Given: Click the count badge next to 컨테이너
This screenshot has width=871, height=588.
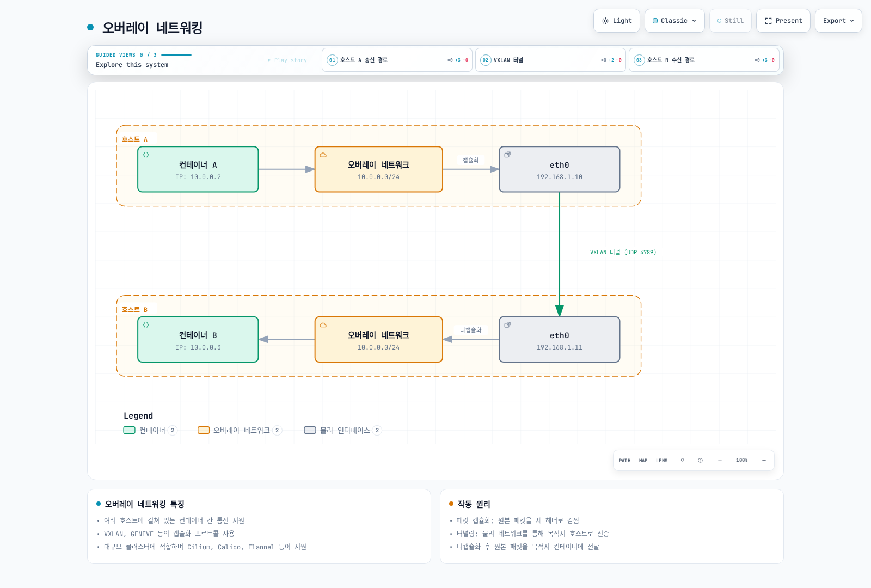Looking at the screenshot, I should pyautogui.click(x=173, y=430).
